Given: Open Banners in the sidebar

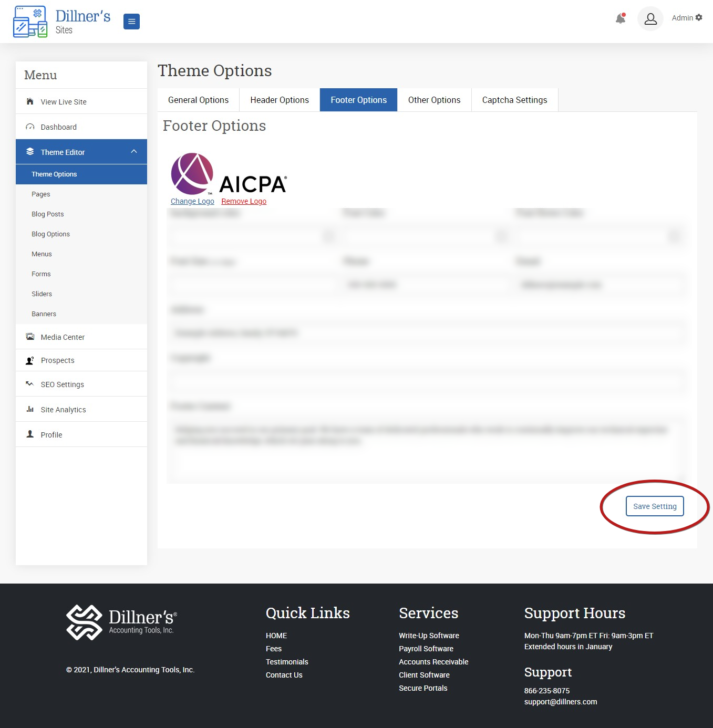Looking at the screenshot, I should coord(81,314).
